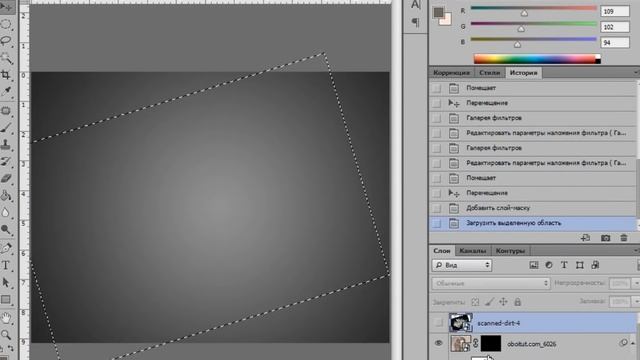This screenshot has height=360, width=640.
Task: Select the Rectangle shape tool
Action: tap(6, 300)
